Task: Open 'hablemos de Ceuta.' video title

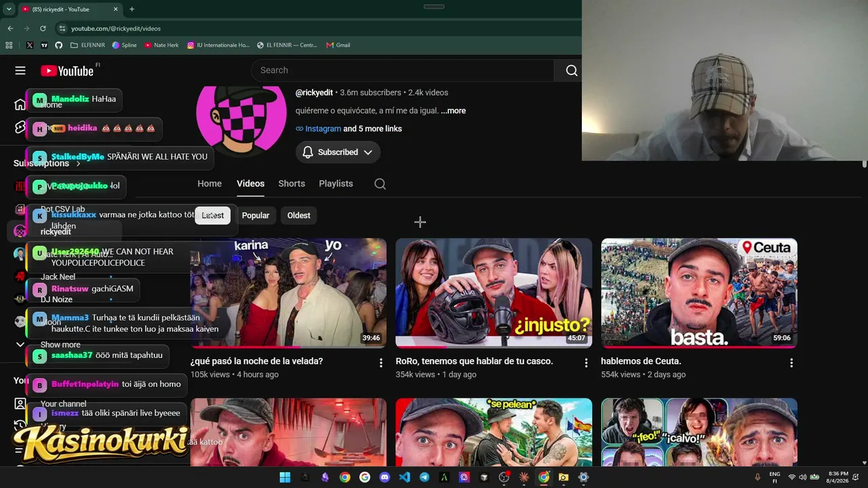Action: (641, 361)
